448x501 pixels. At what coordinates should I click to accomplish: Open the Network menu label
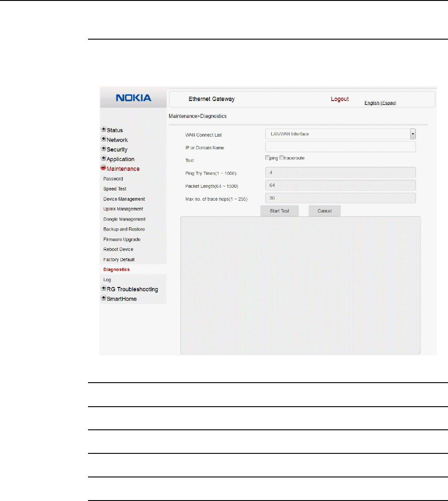[117, 140]
